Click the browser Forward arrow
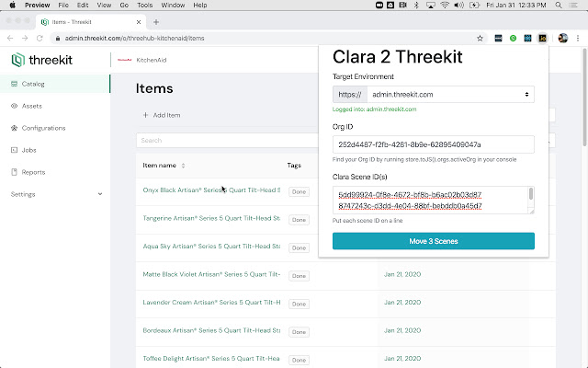Image resolution: width=588 pixels, height=368 pixels. point(25,38)
